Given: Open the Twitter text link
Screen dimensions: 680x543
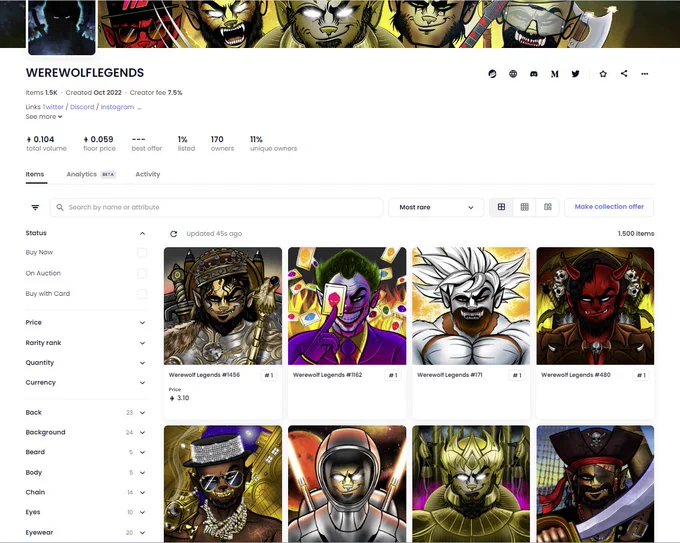Looking at the screenshot, I should tap(53, 107).
